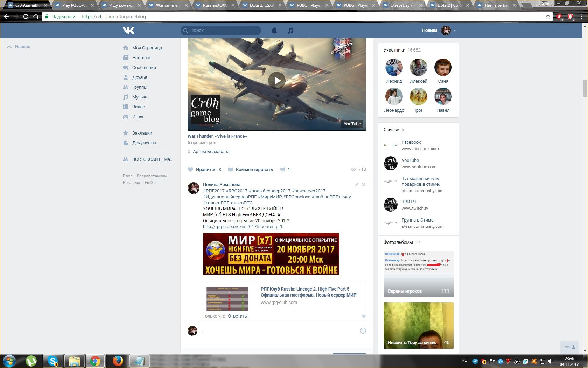Switch to The False Emperor browser tab
The height and width of the screenshot is (368, 588).
[496, 5]
